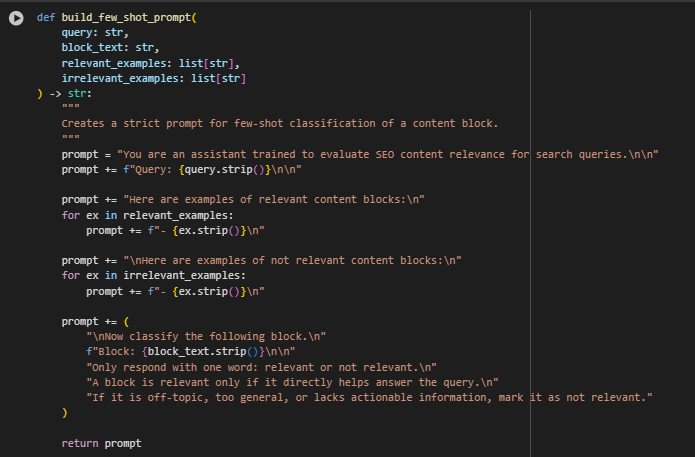Screen dimensions: 695x457
Task: Click the ') -> str:' return annotation
Action: pyautogui.click(x=64, y=94)
